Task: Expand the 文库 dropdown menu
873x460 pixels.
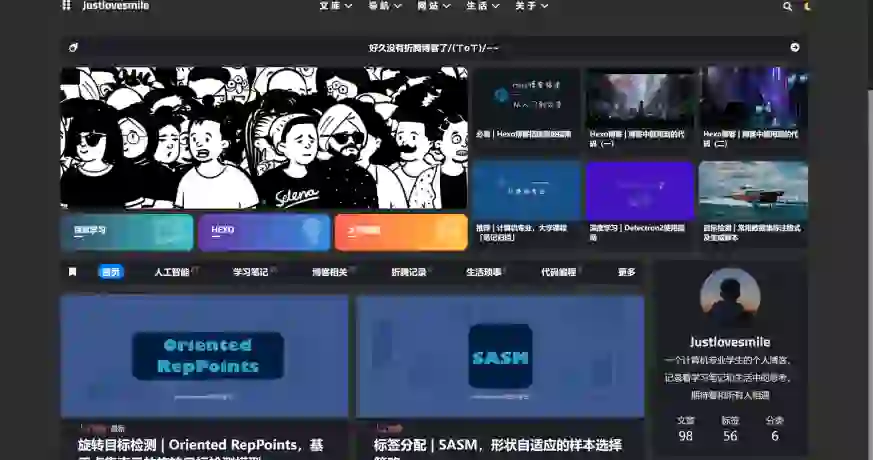Action: [335, 6]
